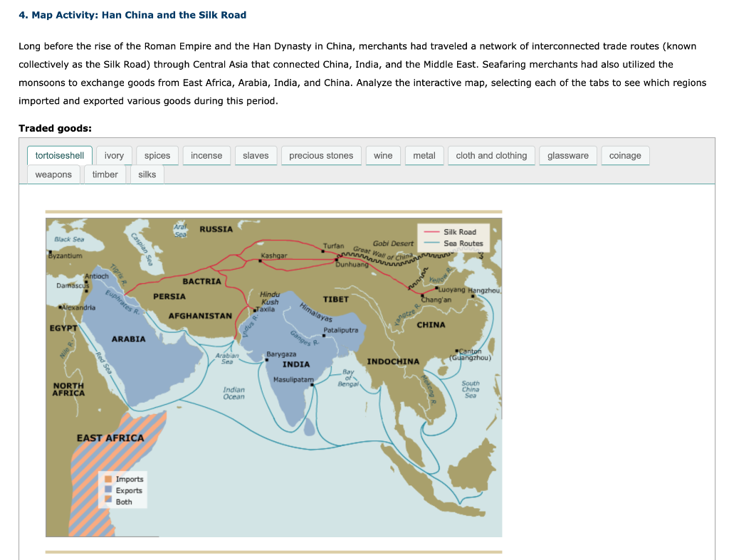Switch to the "wine" tab

(x=383, y=155)
